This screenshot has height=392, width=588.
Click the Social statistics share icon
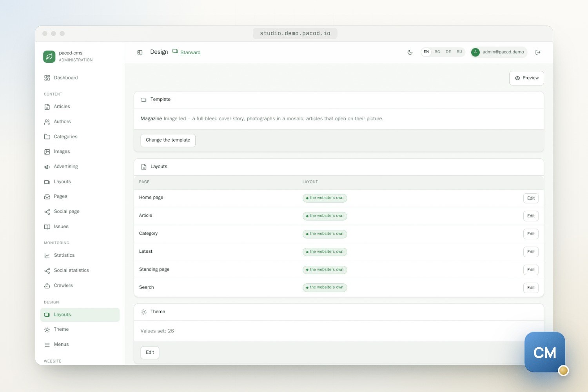47,270
